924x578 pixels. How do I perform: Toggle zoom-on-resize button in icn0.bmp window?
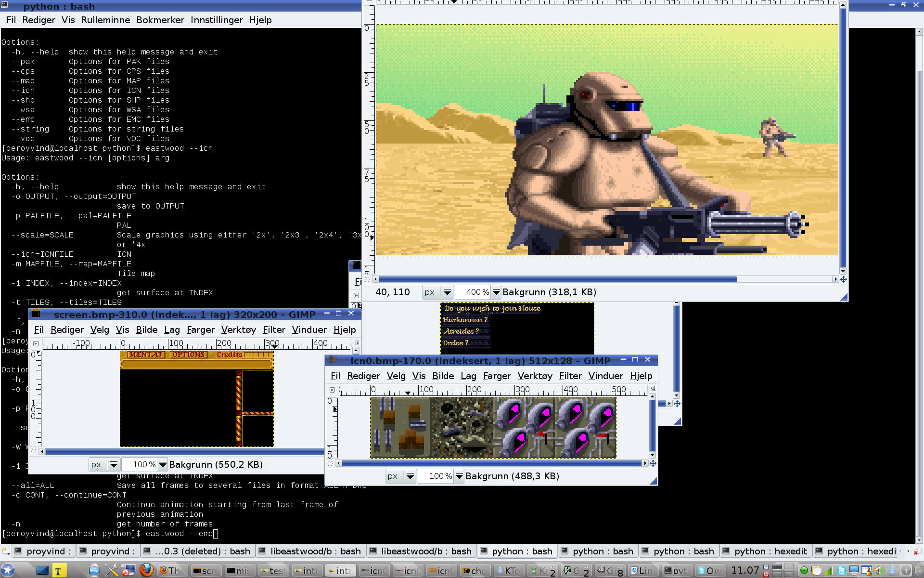(653, 388)
